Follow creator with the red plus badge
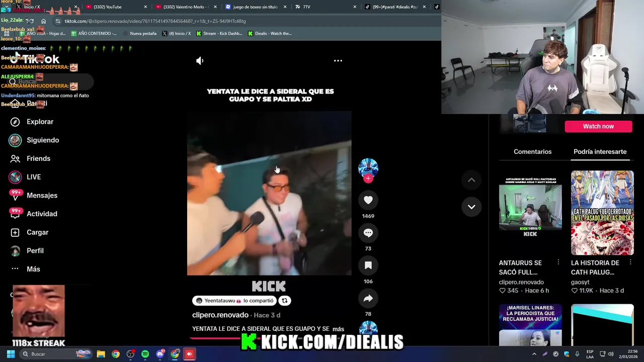 (x=368, y=178)
